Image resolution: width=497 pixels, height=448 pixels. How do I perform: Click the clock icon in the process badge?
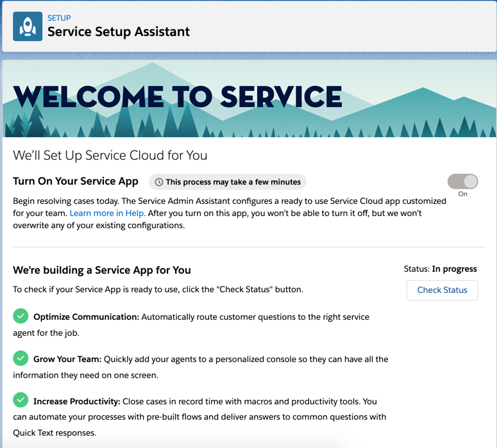pos(159,182)
